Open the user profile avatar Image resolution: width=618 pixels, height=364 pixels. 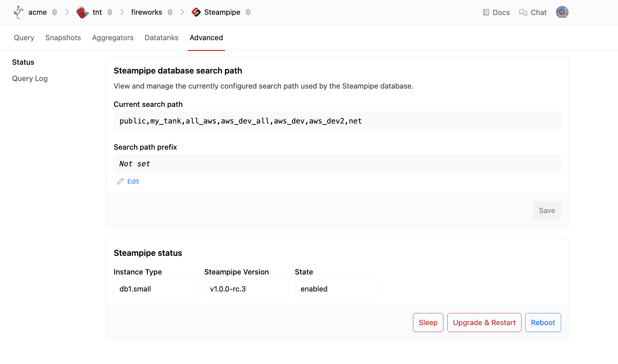(x=562, y=12)
